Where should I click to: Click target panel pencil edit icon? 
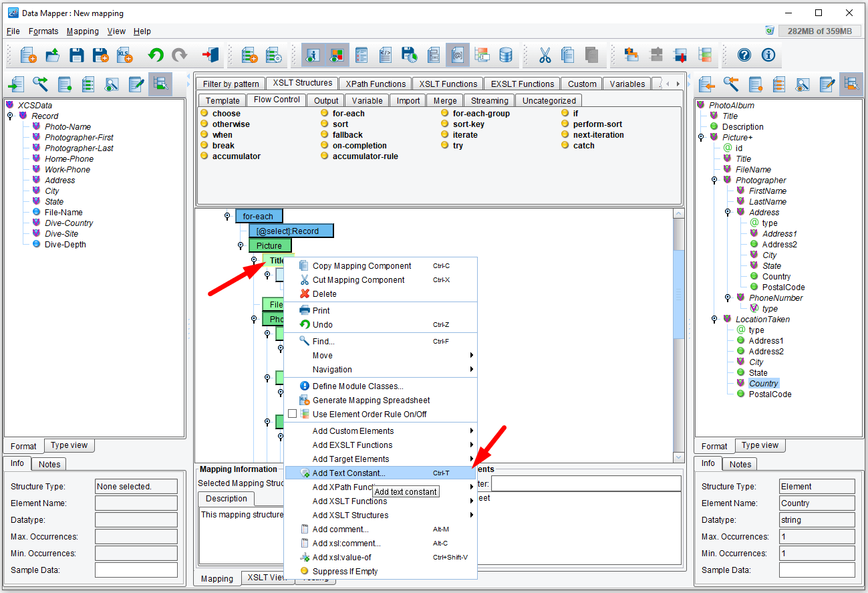[827, 84]
